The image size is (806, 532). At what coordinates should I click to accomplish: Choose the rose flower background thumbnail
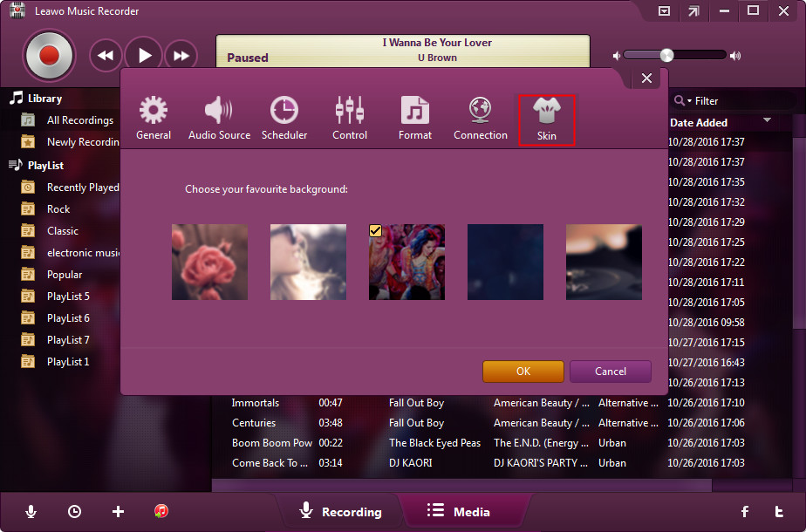209,262
